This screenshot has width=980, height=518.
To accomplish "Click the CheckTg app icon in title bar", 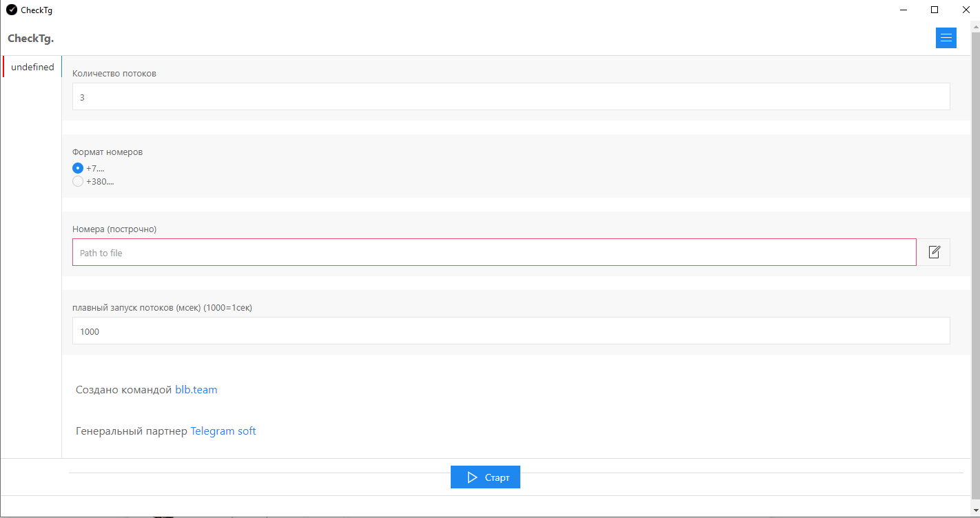I will tap(12, 10).
